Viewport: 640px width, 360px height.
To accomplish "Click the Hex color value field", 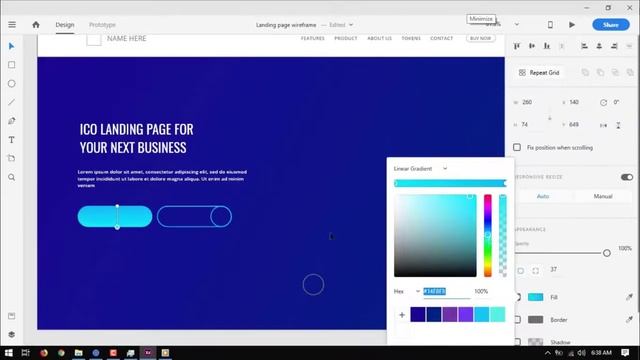I will coord(447,291).
